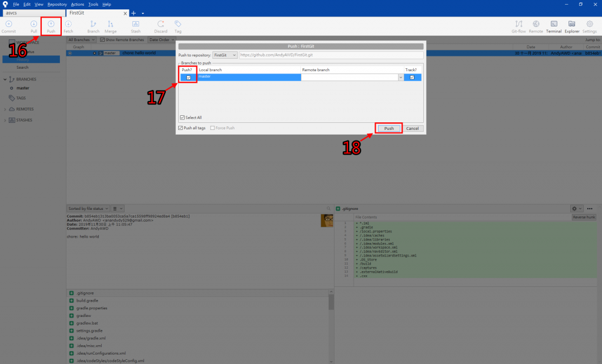This screenshot has height=364, width=602.
Task: Open the Tools menu
Action: pyautogui.click(x=93, y=4)
